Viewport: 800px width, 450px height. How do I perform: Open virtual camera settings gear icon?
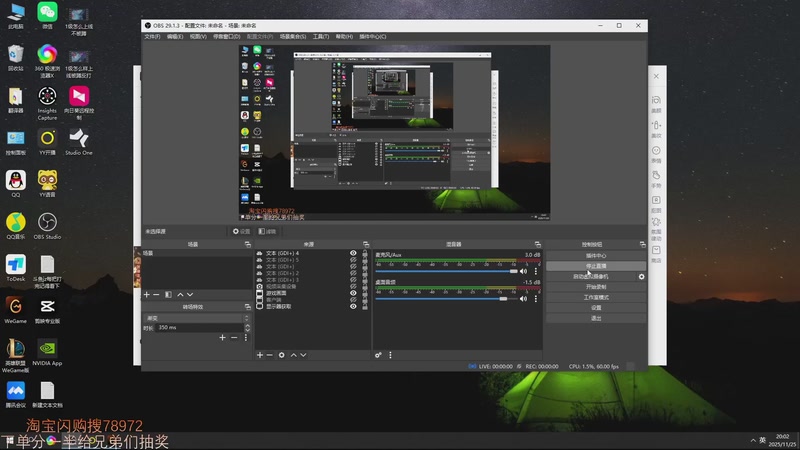click(x=641, y=277)
